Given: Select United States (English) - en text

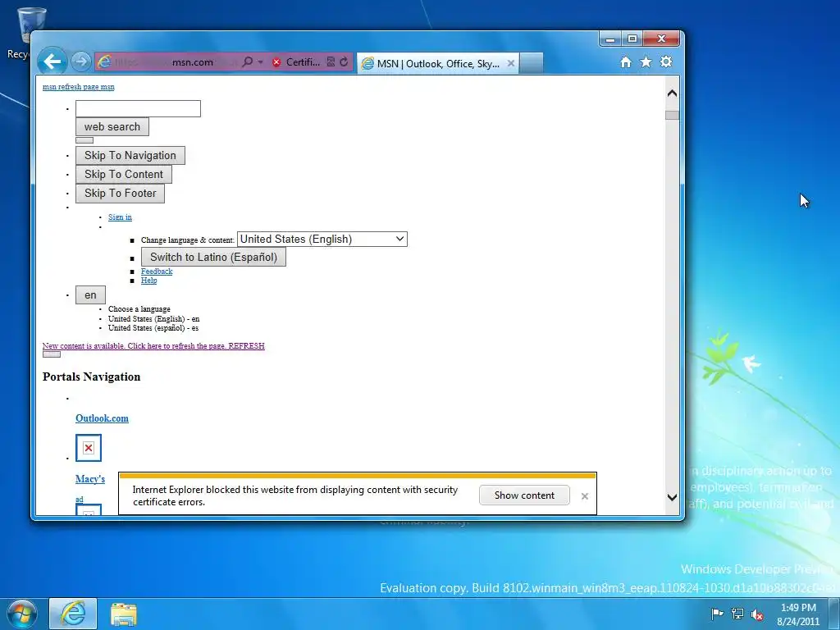Looking at the screenshot, I should (153, 319).
